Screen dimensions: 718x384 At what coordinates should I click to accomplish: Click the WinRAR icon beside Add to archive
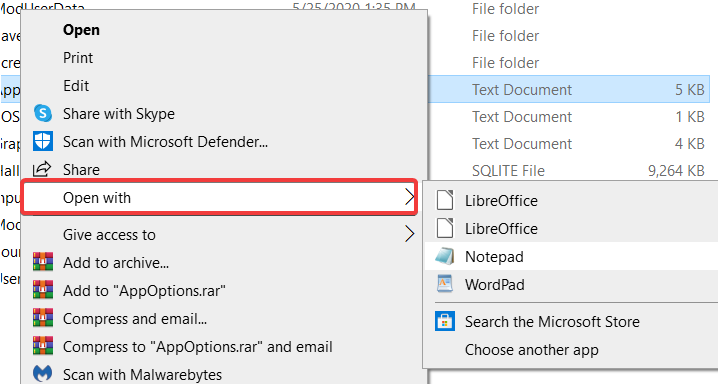[43, 262]
